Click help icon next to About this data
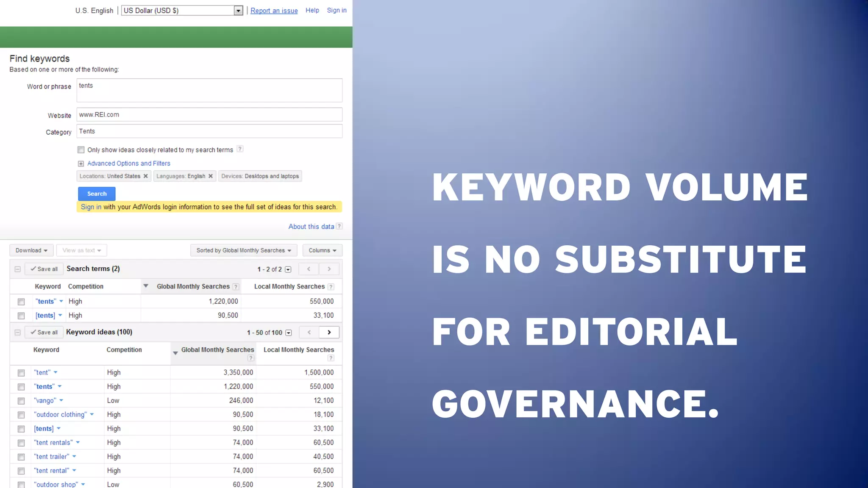This screenshot has height=488, width=868. (x=339, y=226)
